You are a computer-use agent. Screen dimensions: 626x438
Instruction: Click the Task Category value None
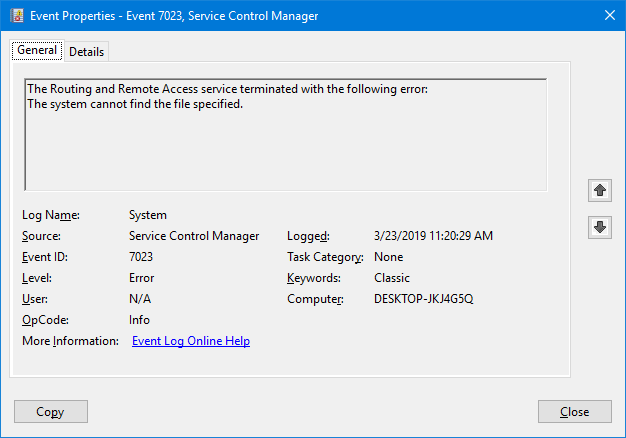point(387,257)
